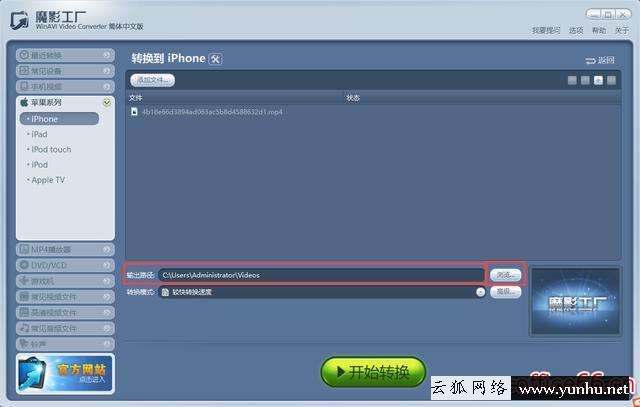This screenshot has height=407, width=640.
Task: Click the Apple logo icon of 苹果系列
Action: (24, 102)
